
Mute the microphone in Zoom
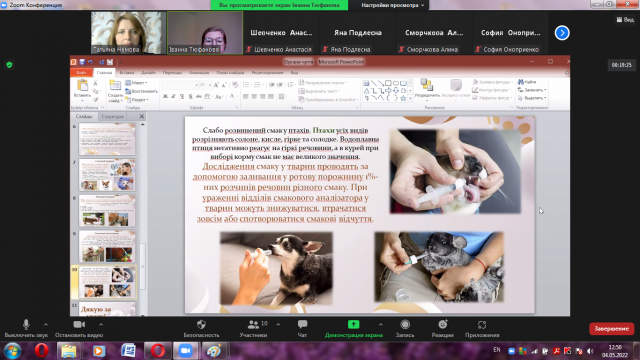click(x=26, y=328)
